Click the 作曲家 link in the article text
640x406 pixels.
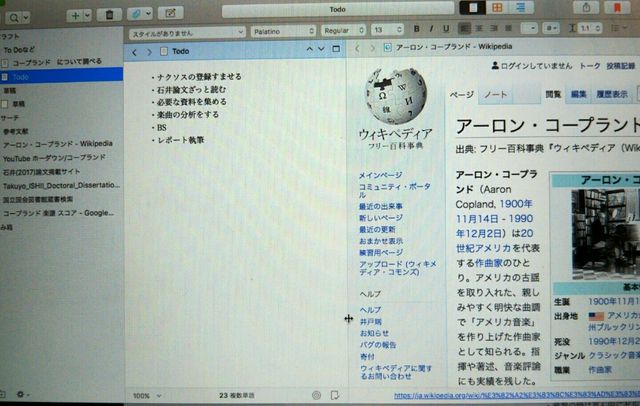click(490, 263)
